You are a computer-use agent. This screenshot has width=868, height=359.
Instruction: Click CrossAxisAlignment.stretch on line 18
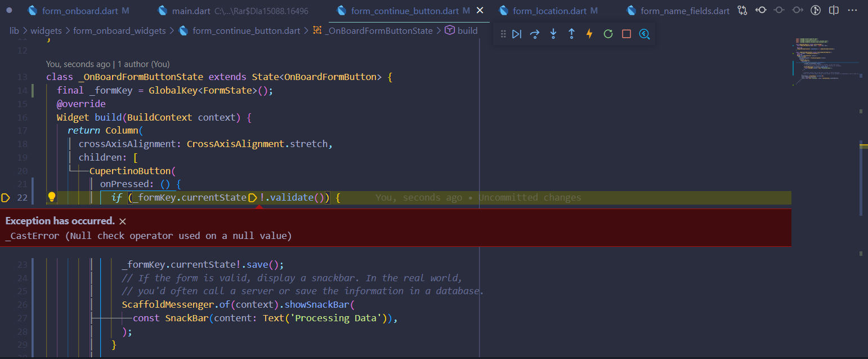[x=257, y=144]
